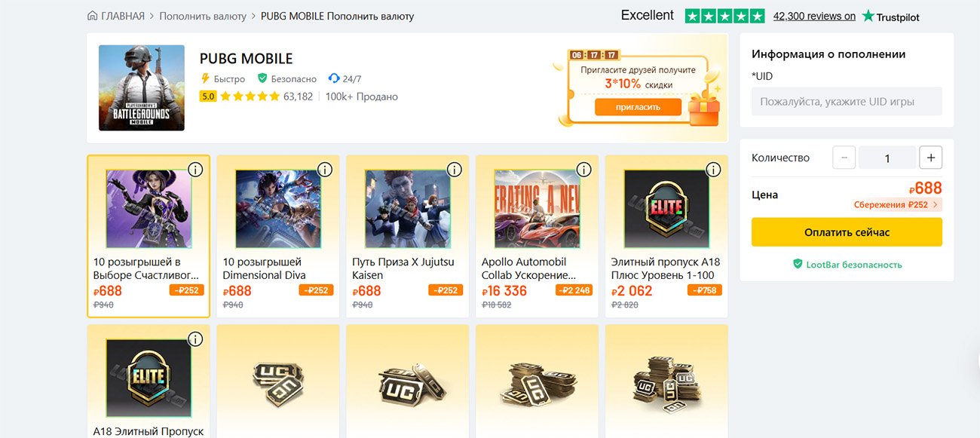Open info icon on Dimensional Diva card
This screenshot has height=438, width=980.
[325, 170]
